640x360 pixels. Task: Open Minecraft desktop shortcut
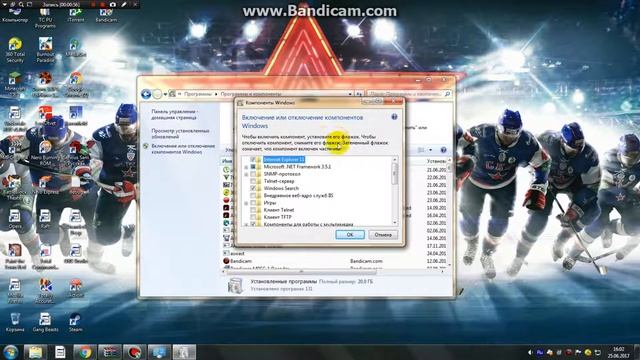pos(15,84)
